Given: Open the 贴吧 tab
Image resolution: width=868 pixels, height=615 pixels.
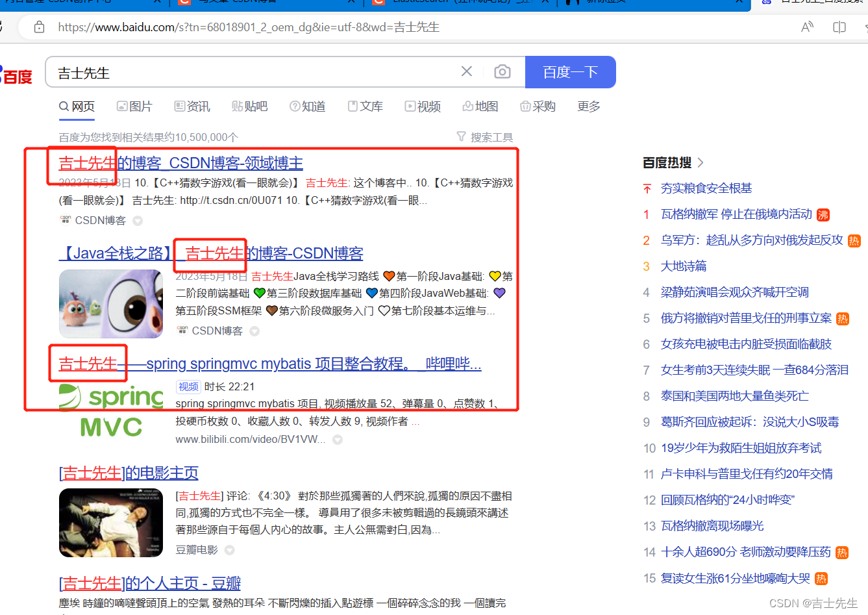Looking at the screenshot, I should 250,107.
